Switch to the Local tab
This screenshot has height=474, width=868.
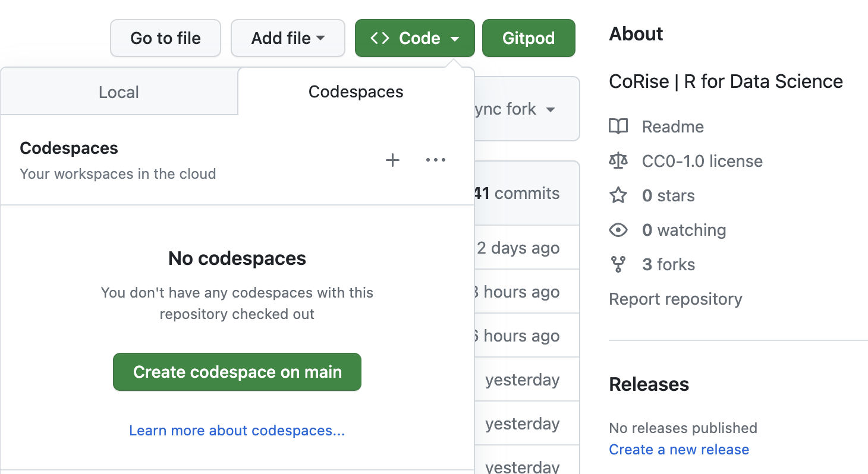119,92
